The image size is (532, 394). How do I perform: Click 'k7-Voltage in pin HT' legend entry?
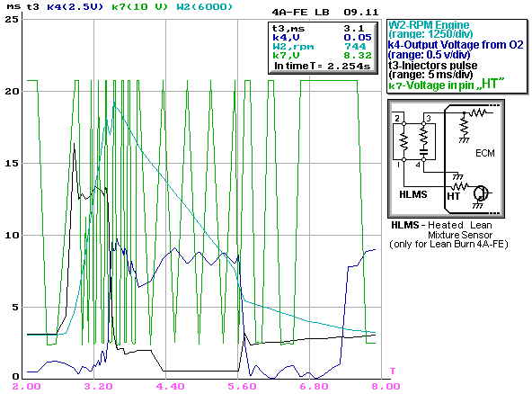coord(447,85)
